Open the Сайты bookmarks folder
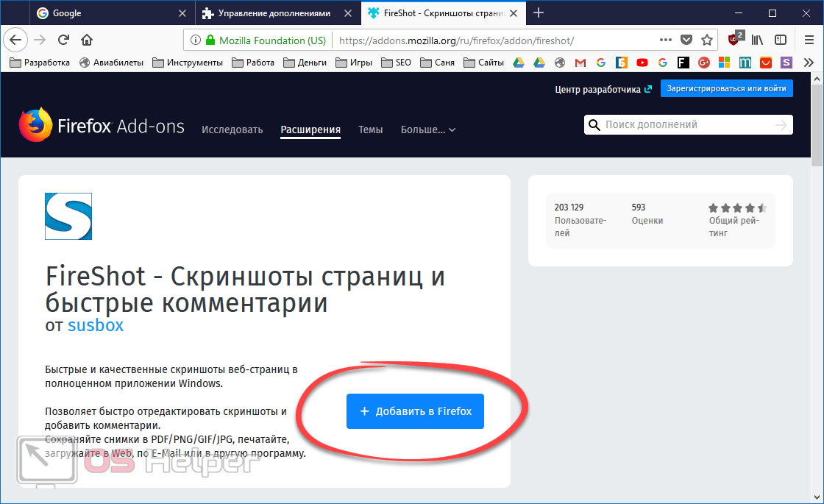This screenshot has height=504, width=824. pyautogui.click(x=483, y=63)
